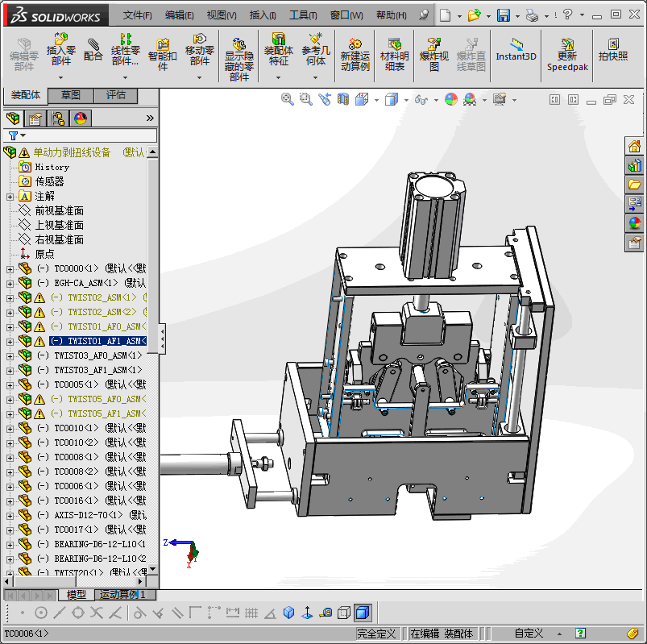Expand the TC0005<1> tree node
The height and width of the screenshot is (644, 647).
coord(10,385)
